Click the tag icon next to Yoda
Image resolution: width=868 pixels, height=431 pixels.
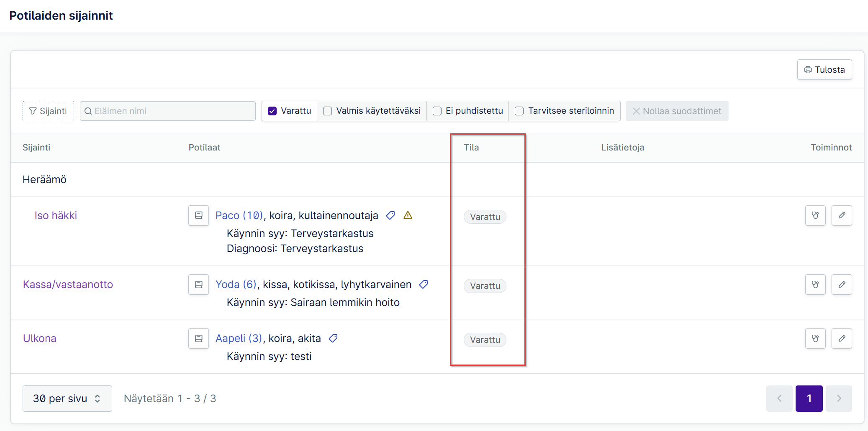point(424,284)
